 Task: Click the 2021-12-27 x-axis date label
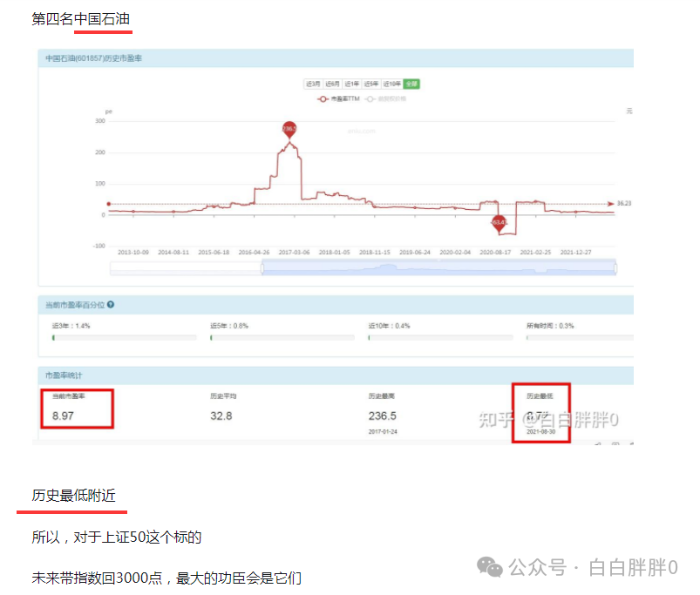click(x=575, y=253)
